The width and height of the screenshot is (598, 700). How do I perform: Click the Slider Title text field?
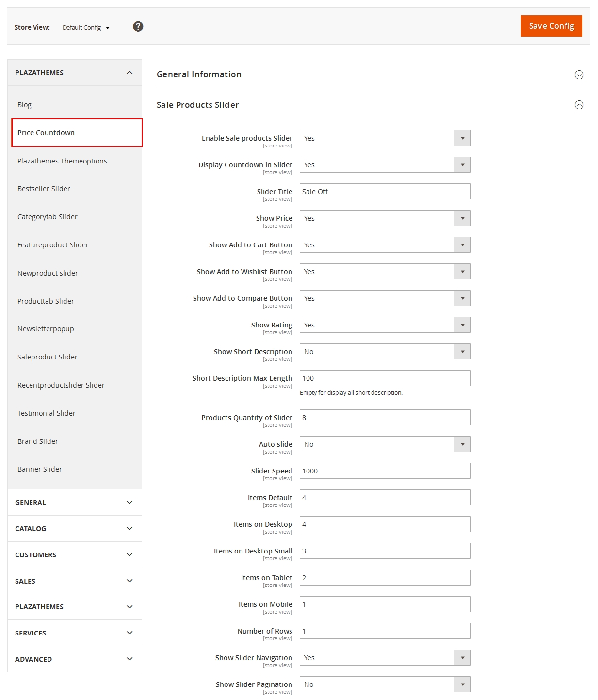tap(385, 192)
